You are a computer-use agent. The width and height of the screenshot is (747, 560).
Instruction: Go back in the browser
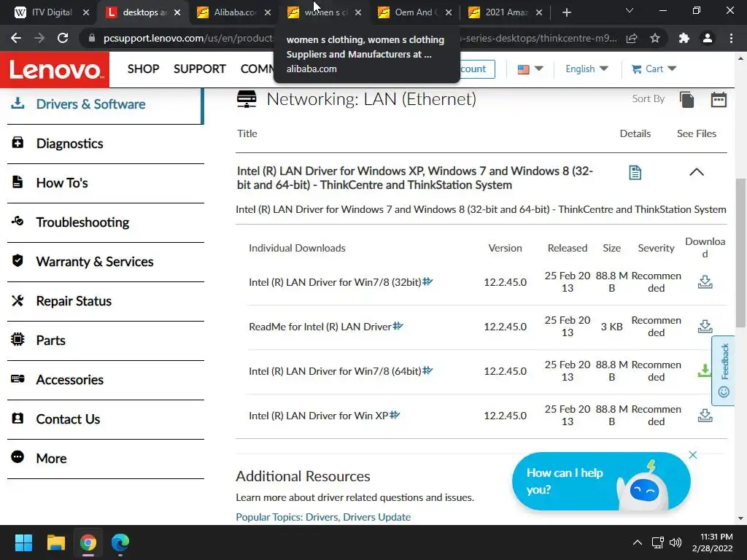[16, 38]
